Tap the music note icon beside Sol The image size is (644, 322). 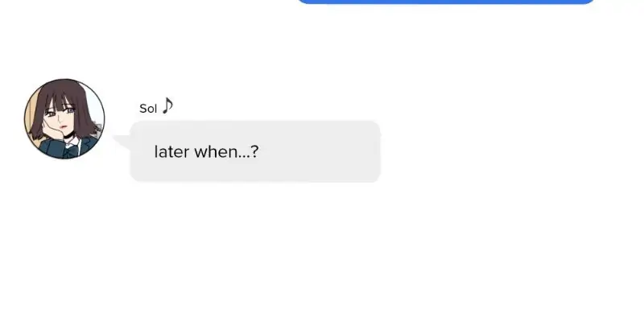167,106
